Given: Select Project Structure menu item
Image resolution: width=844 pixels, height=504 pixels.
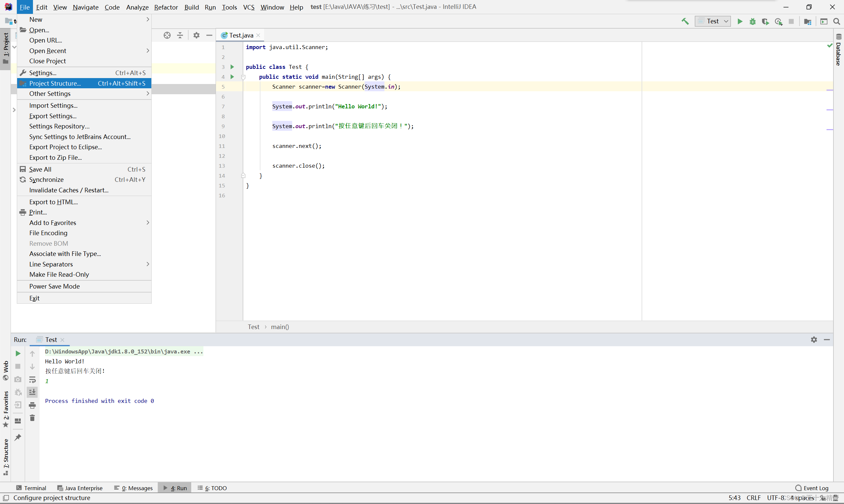Looking at the screenshot, I should pos(55,83).
